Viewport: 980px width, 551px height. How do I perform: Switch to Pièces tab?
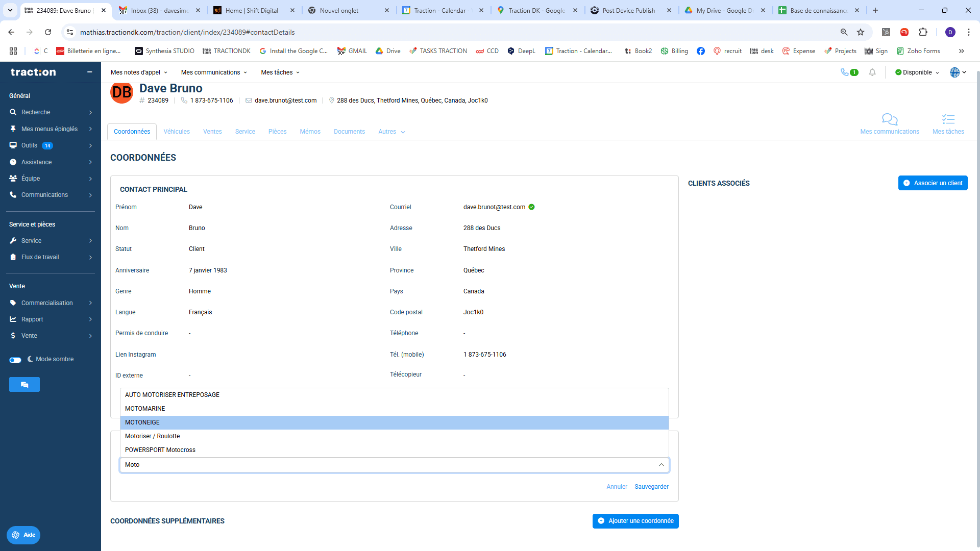278,132
